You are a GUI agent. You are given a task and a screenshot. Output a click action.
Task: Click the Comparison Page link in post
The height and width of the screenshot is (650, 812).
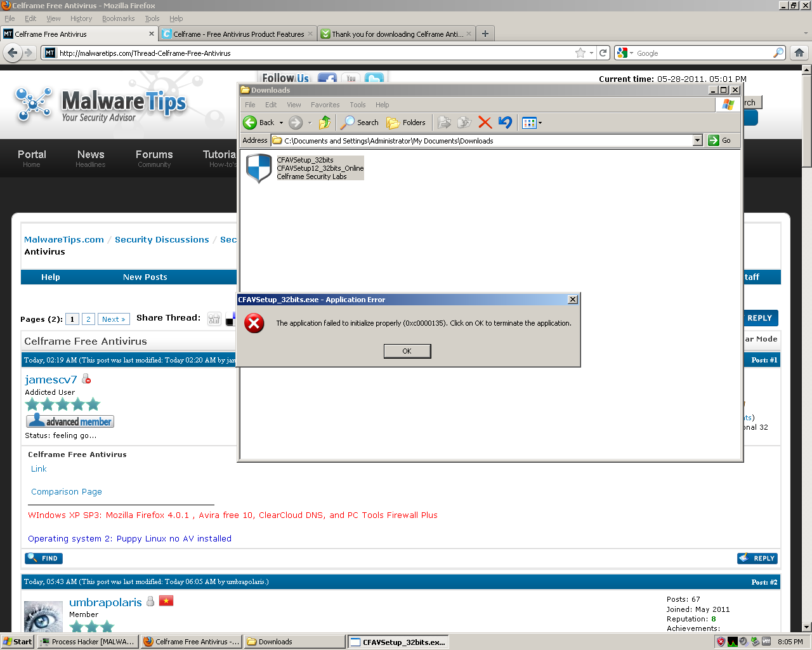[67, 492]
